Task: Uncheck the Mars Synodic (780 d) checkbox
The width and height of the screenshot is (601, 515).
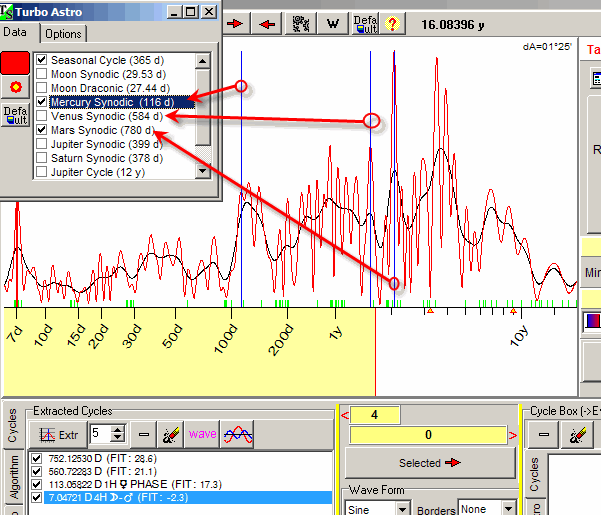Action: tap(41, 130)
